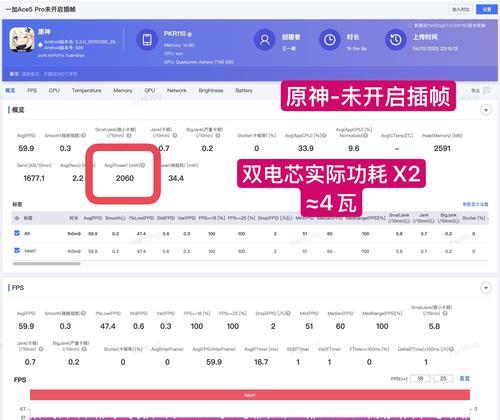Toggle the All row checkbox
The height and width of the screenshot is (420, 500).
[x=17, y=233]
